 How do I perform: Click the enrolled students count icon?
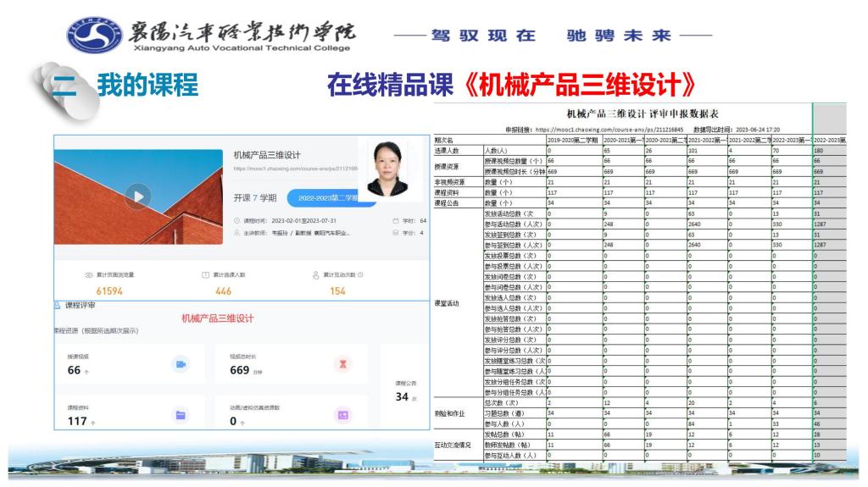(x=205, y=275)
